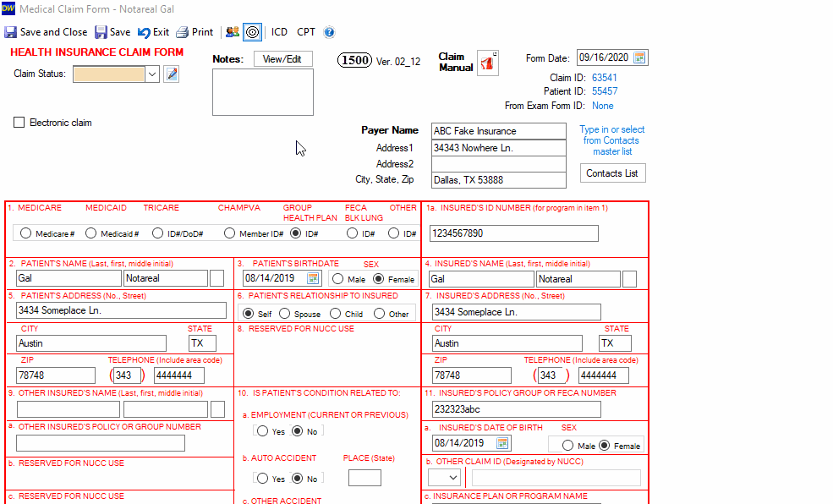The width and height of the screenshot is (833, 504).
Task: Click the target circle toolbar icon
Action: [x=252, y=32]
